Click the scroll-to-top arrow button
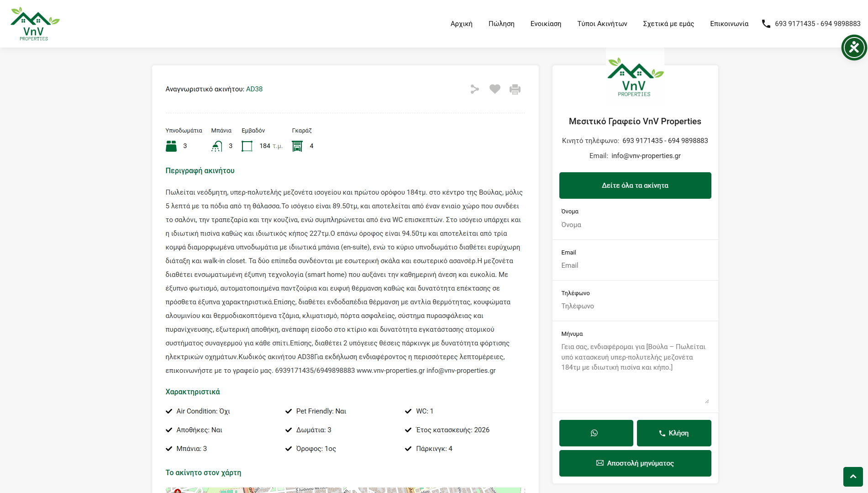The image size is (868, 493). tap(852, 477)
